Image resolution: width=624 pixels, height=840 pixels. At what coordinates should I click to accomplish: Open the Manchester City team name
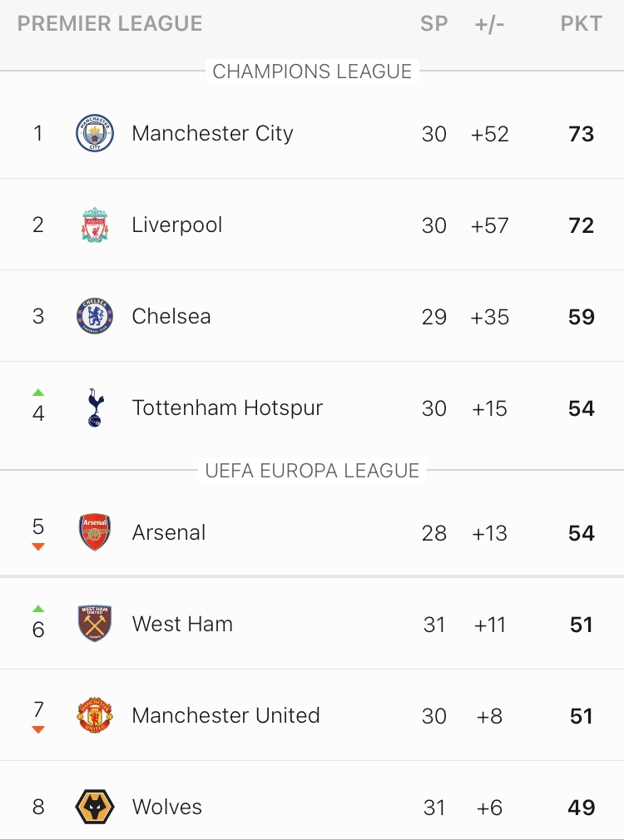point(212,134)
